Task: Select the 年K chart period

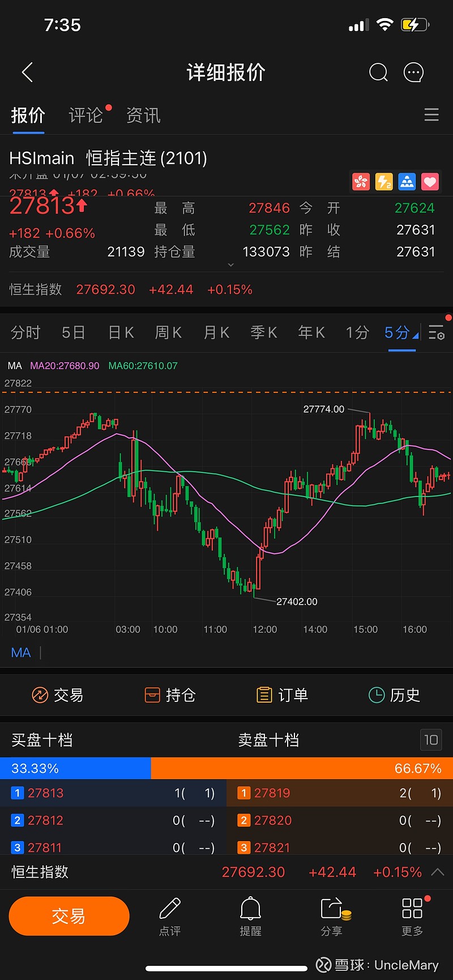Action: click(x=311, y=332)
